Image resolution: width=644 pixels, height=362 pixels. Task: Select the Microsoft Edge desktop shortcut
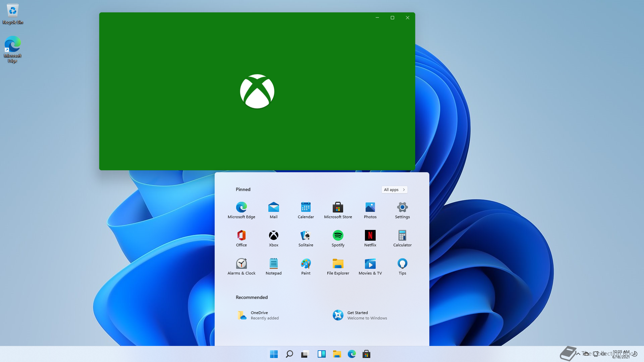13,50
